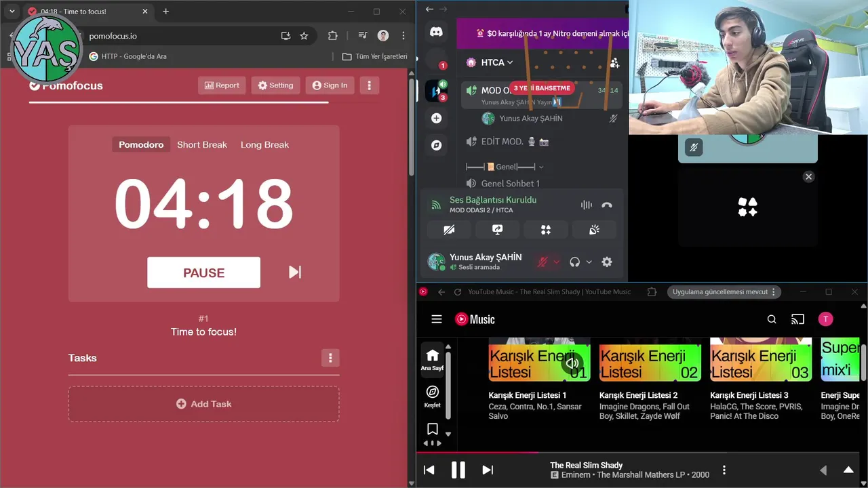The height and width of the screenshot is (488, 868).
Task: Open Pomofocus Setting dialog
Action: pyautogui.click(x=275, y=85)
